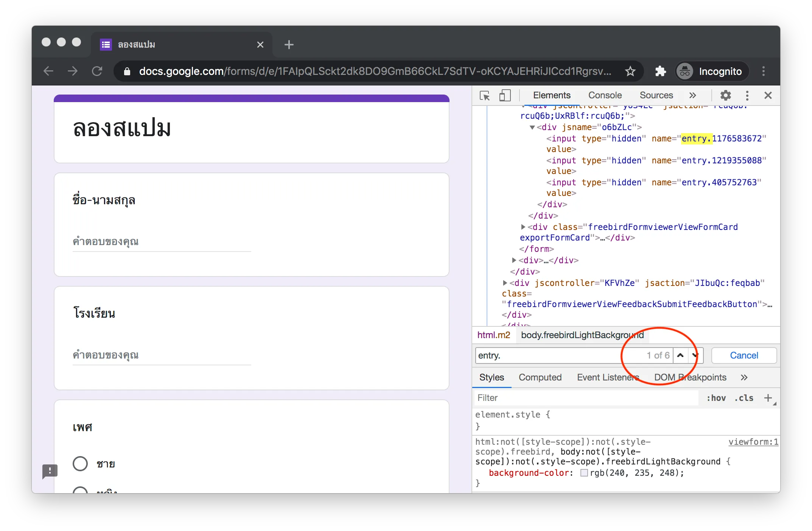Open the viewform:1 source link
Viewport: 812px width, 531px height.
[753, 442]
